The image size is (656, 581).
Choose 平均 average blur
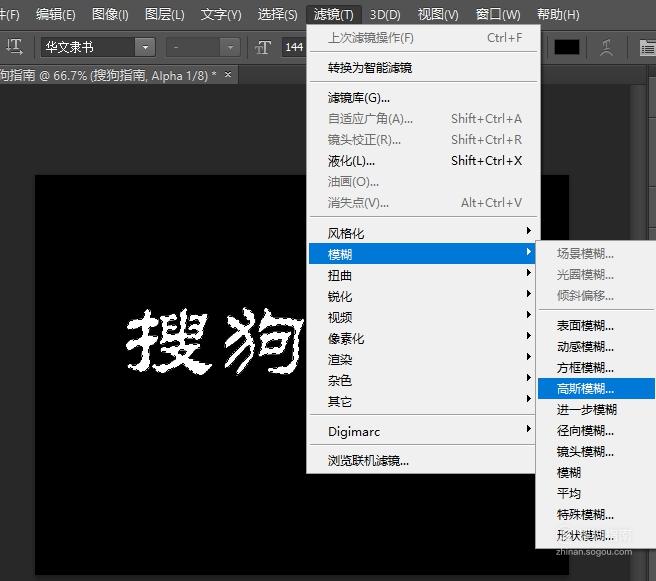click(x=596, y=493)
